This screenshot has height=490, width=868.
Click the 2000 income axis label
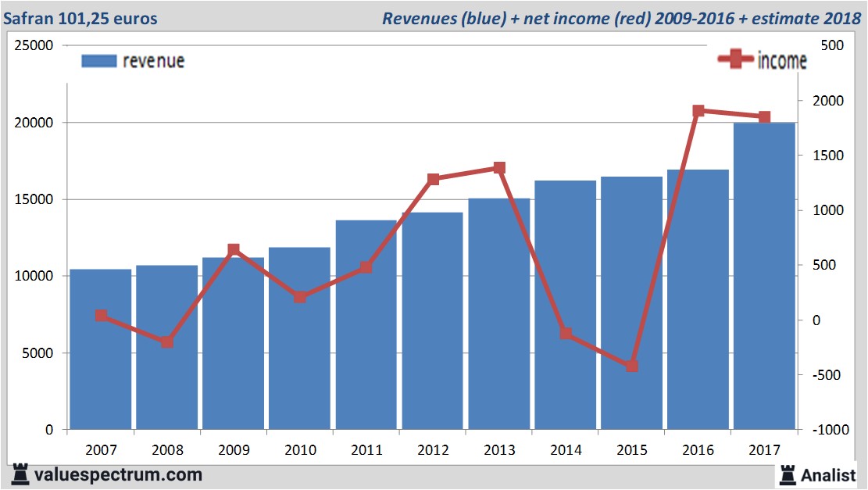point(828,101)
